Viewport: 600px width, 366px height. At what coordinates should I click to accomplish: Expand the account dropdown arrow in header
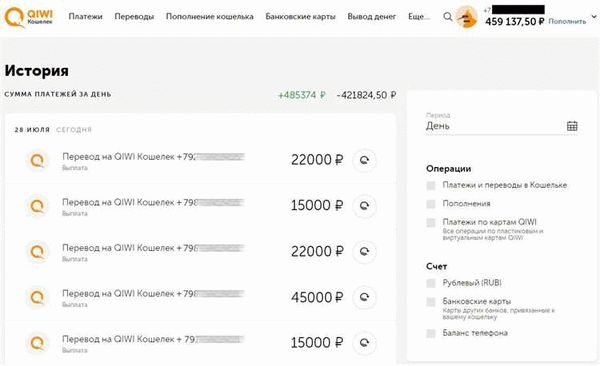point(594,16)
